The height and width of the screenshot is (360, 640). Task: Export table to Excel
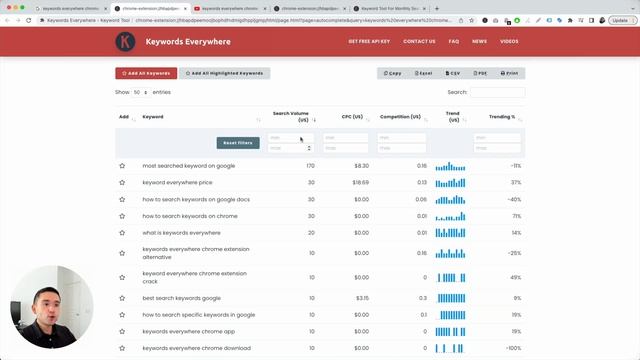(423, 73)
